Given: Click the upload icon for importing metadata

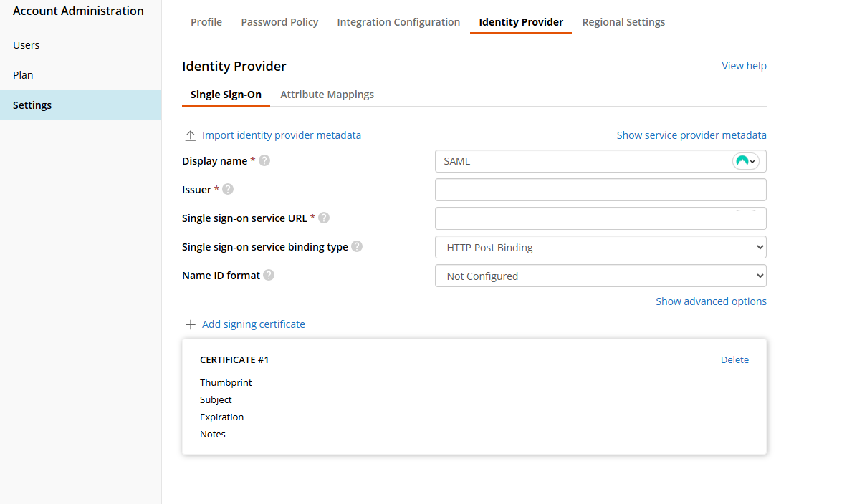Looking at the screenshot, I should [x=191, y=135].
